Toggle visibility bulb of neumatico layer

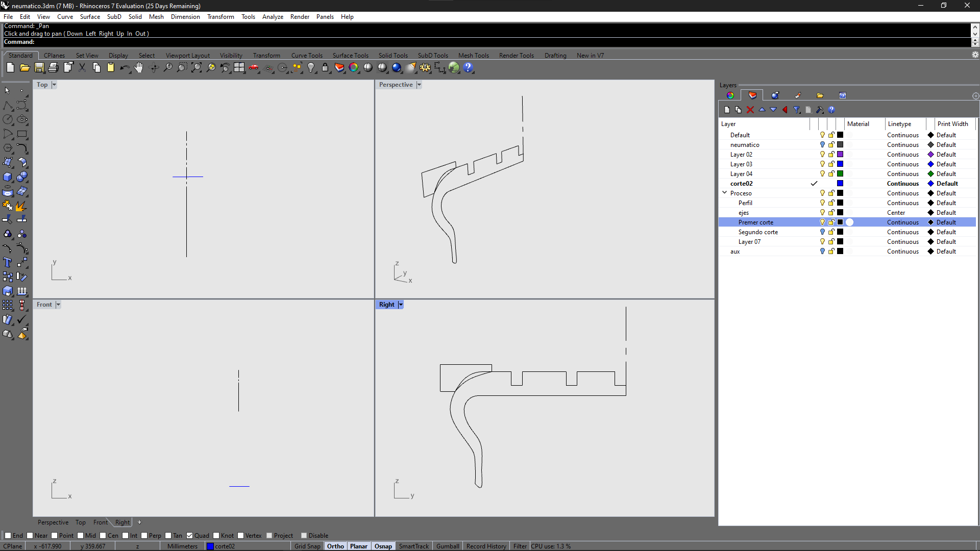click(822, 145)
